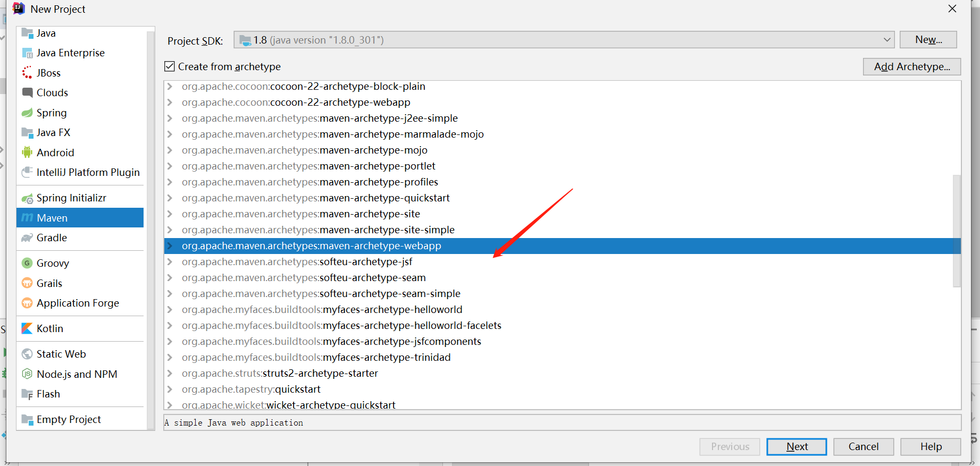980x466 pixels.
Task: Select Gradle project type label
Action: [x=52, y=238]
